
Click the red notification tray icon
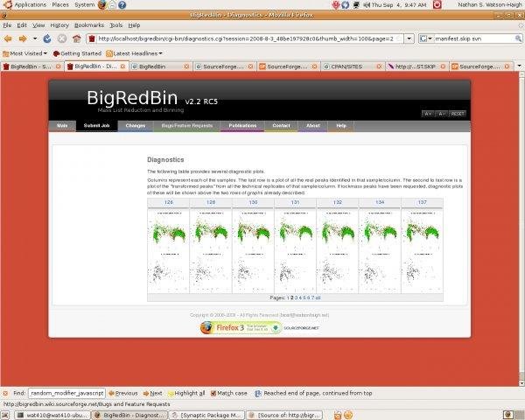click(336, 5)
